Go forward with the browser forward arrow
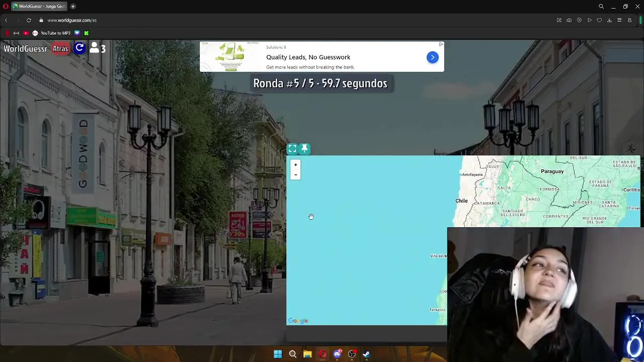Viewport: 644px width, 362px height. [18, 20]
